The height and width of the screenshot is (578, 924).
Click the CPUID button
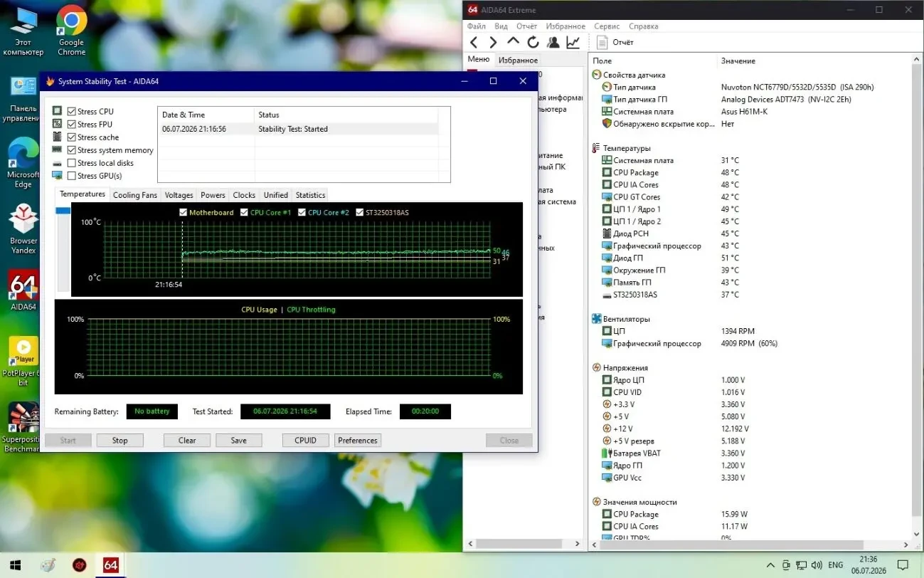coord(305,440)
